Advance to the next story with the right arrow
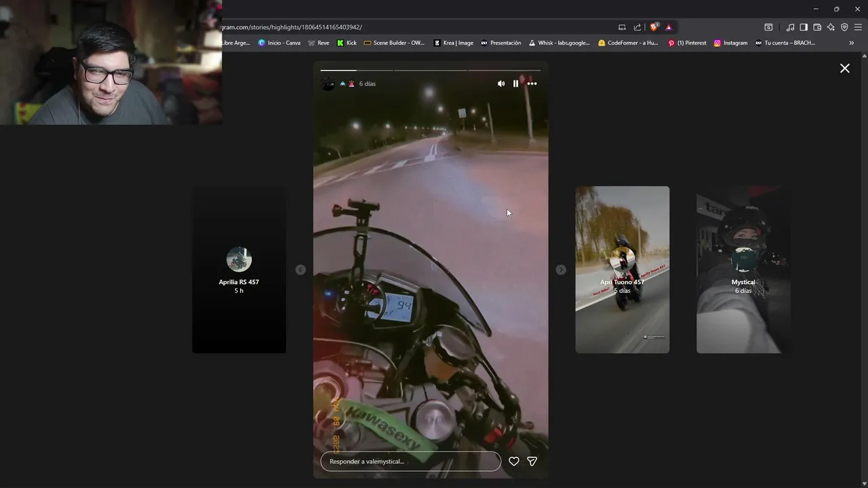 (561, 270)
